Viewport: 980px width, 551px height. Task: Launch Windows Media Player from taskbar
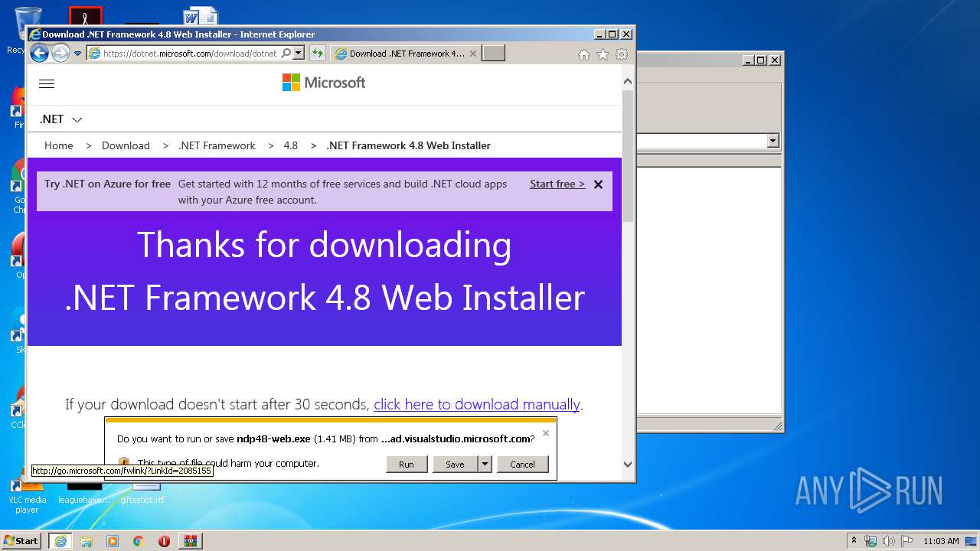pos(113,541)
